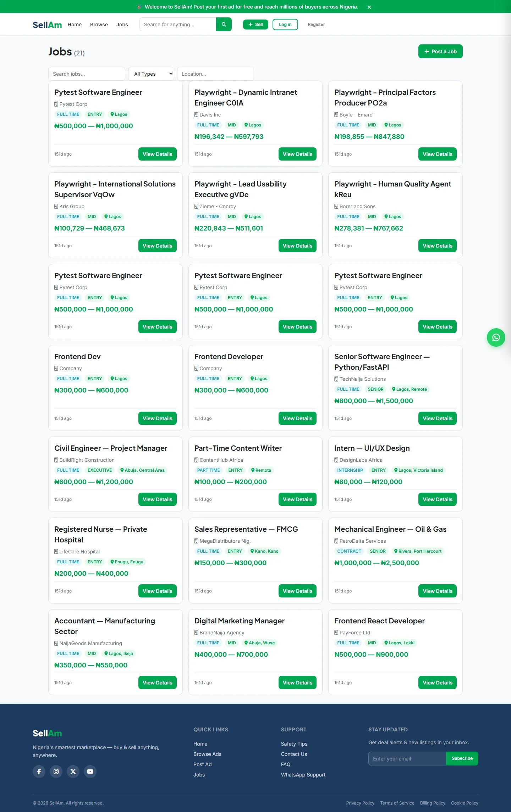Screen dimensions: 511x812
Task: Open the X (Twitter) footer icon
Action: tap(73, 772)
